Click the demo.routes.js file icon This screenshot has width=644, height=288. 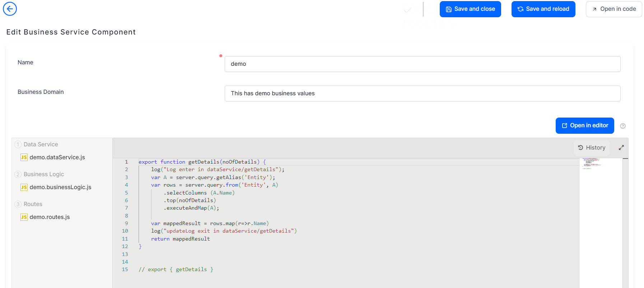[24, 217]
